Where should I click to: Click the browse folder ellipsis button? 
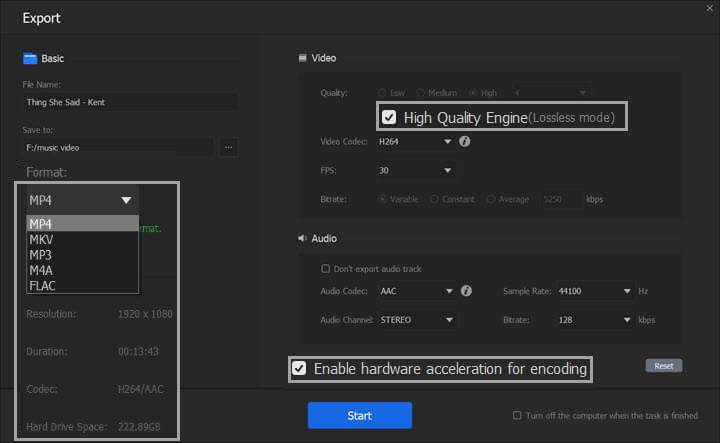click(228, 148)
